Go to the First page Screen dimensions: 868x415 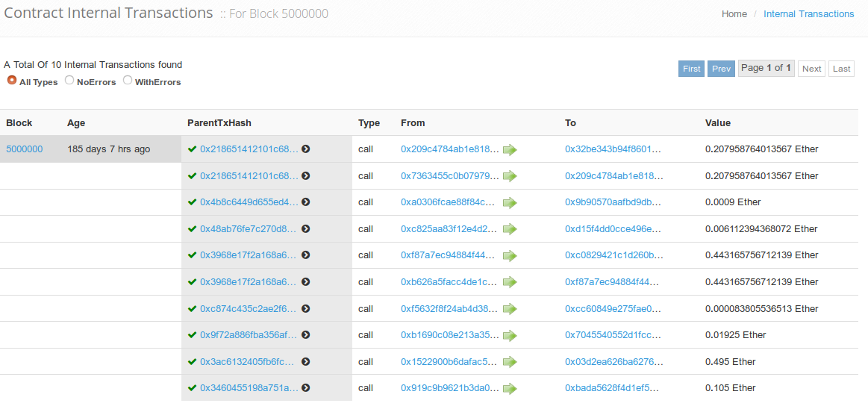[692, 69]
